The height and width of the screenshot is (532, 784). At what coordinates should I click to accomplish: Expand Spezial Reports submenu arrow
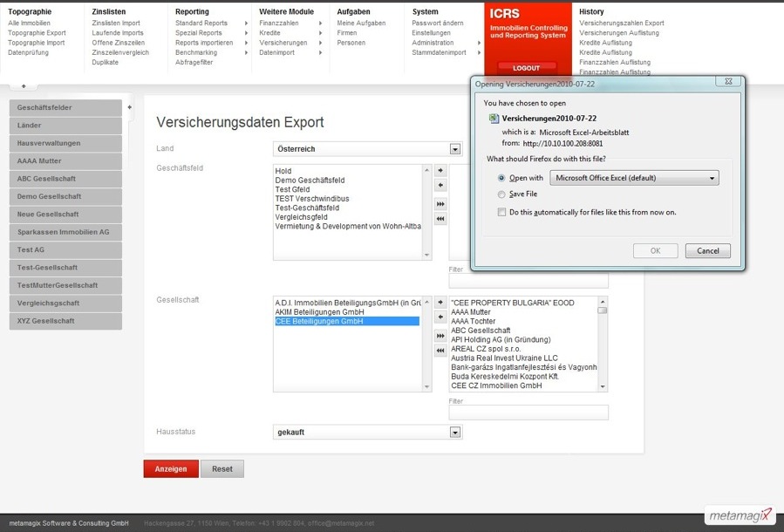click(x=246, y=33)
